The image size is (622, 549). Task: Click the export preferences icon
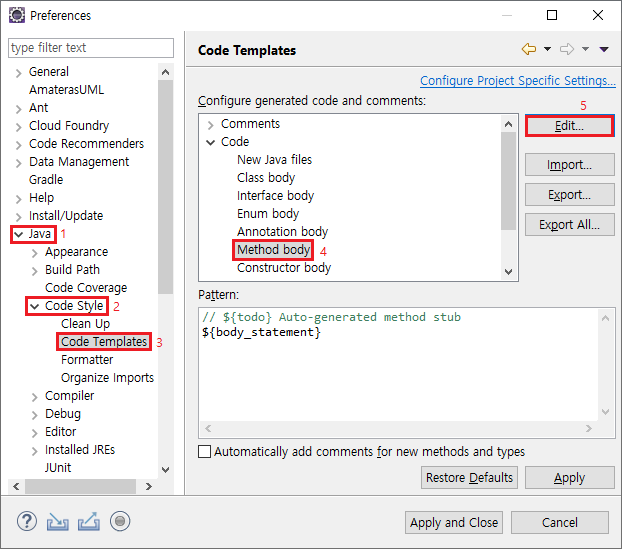89,521
